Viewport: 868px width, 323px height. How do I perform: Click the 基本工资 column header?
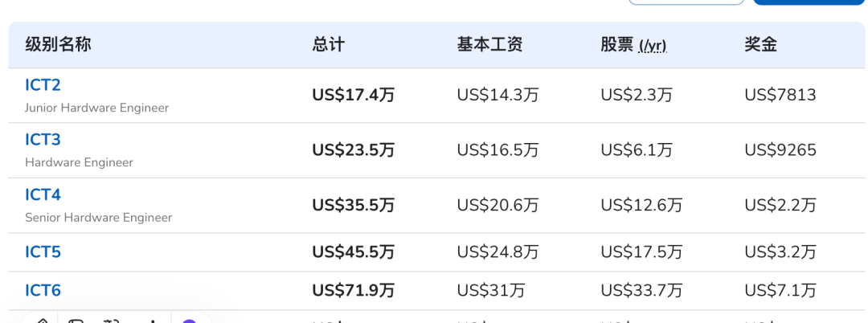coord(489,45)
